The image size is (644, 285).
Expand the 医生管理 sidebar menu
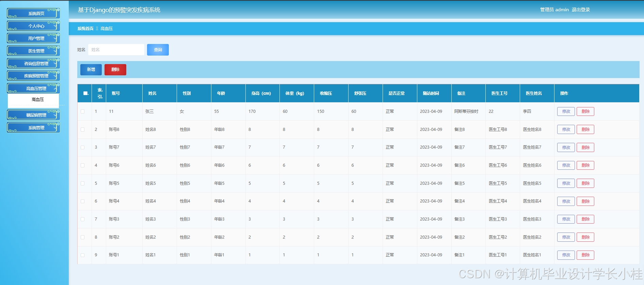click(x=33, y=51)
